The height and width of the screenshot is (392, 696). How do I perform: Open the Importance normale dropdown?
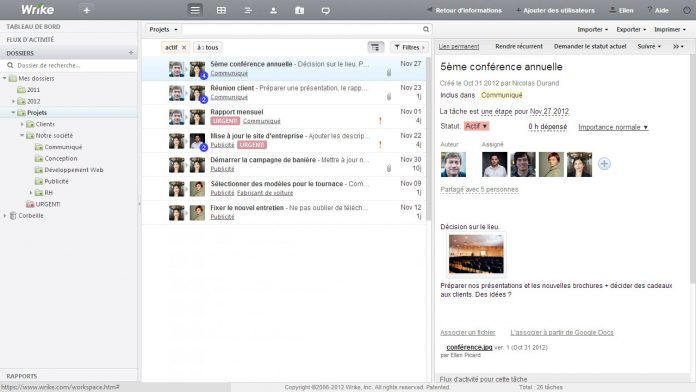coord(613,127)
